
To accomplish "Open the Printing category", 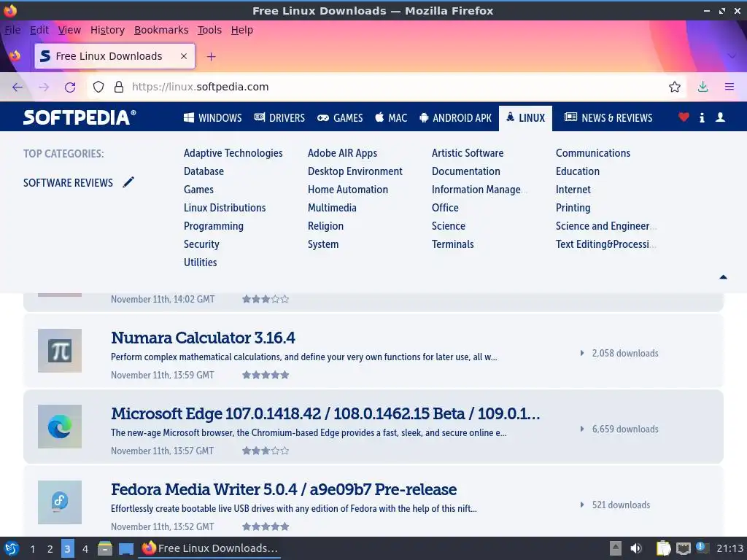I will [573, 208].
